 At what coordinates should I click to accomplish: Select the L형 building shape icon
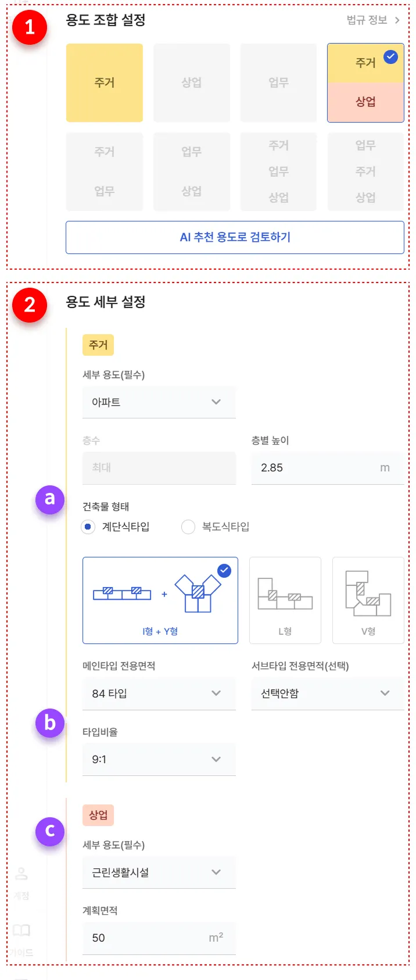285,599
